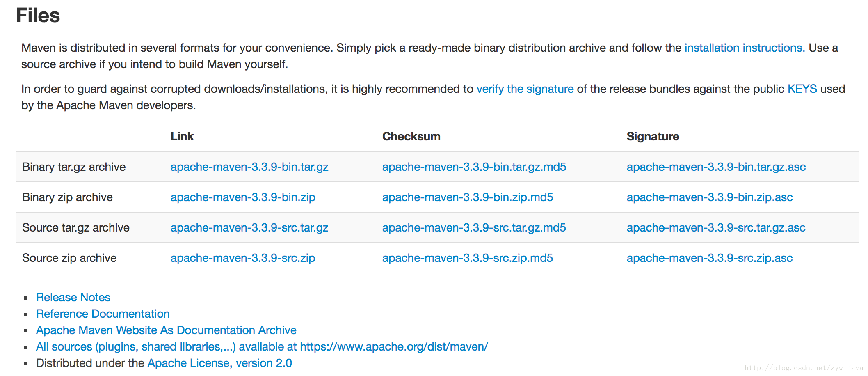Open the bin.tar.gz.md5 checksum link
868x376 pixels.
(x=474, y=167)
